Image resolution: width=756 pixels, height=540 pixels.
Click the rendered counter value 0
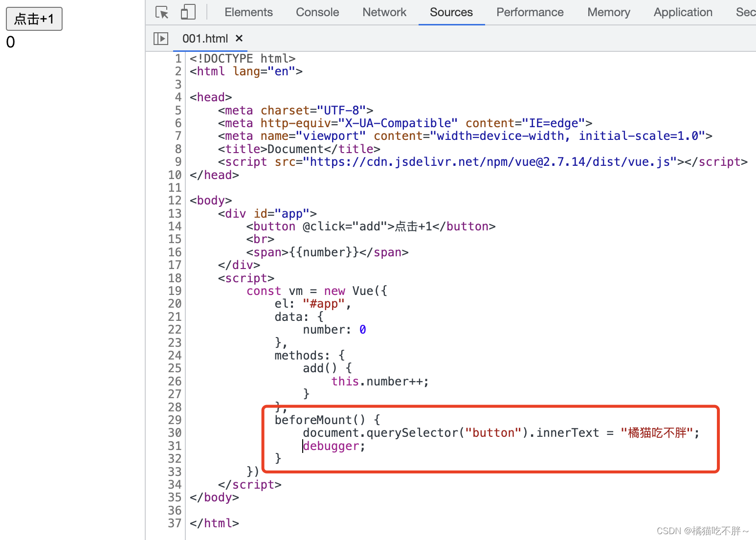[x=10, y=42]
